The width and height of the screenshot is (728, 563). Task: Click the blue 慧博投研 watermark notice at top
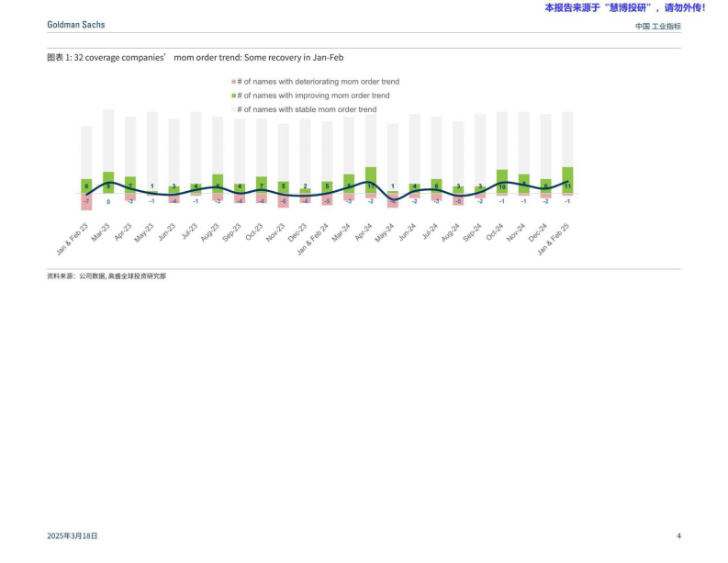point(624,7)
